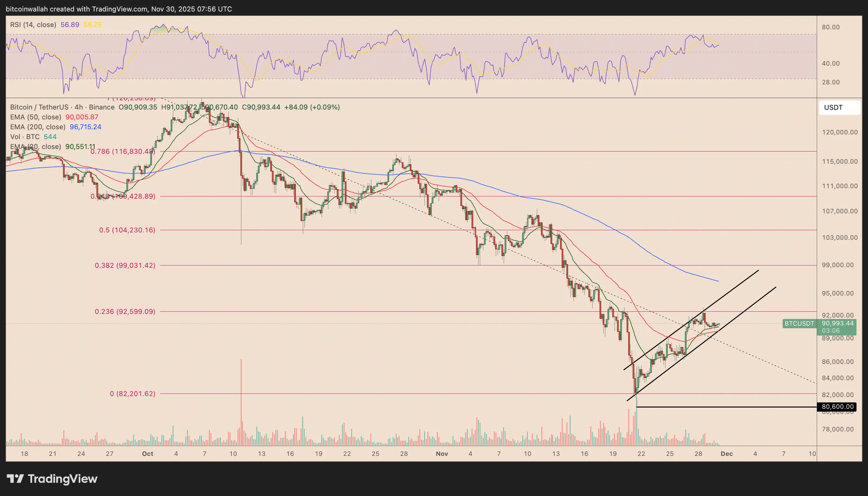Viewport: 868px width, 496px height.
Task: Click the Bitcoin / TetherUS symbol title
Action: (39, 107)
